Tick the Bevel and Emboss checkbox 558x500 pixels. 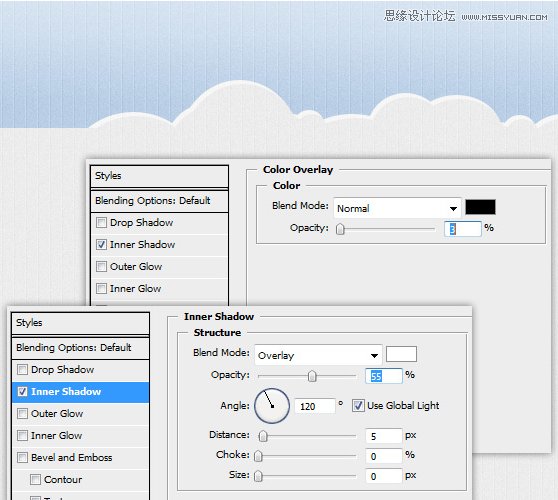pyautogui.click(x=22, y=457)
